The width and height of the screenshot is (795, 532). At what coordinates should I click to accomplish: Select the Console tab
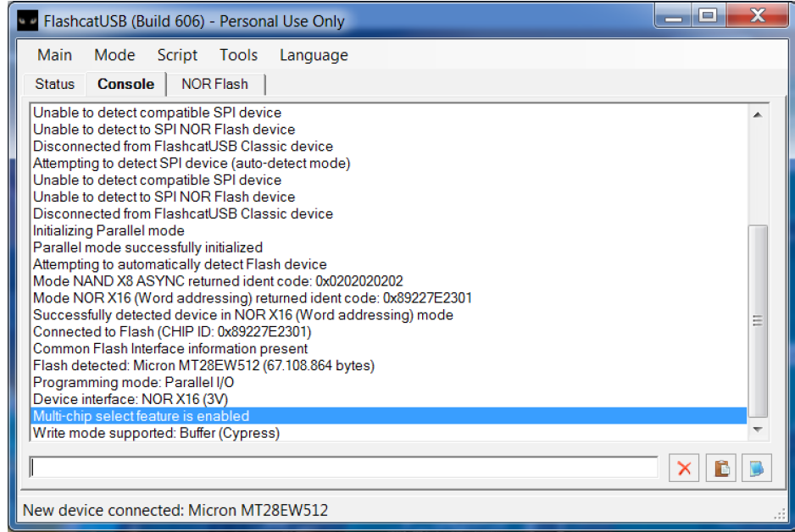coord(125,84)
